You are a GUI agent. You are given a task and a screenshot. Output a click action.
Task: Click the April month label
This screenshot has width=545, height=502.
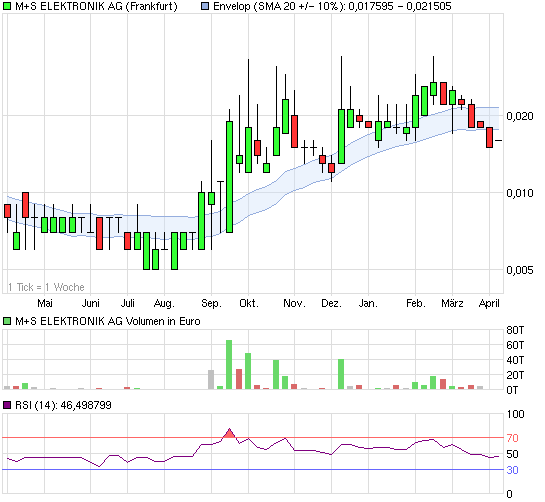[x=489, y=303]
